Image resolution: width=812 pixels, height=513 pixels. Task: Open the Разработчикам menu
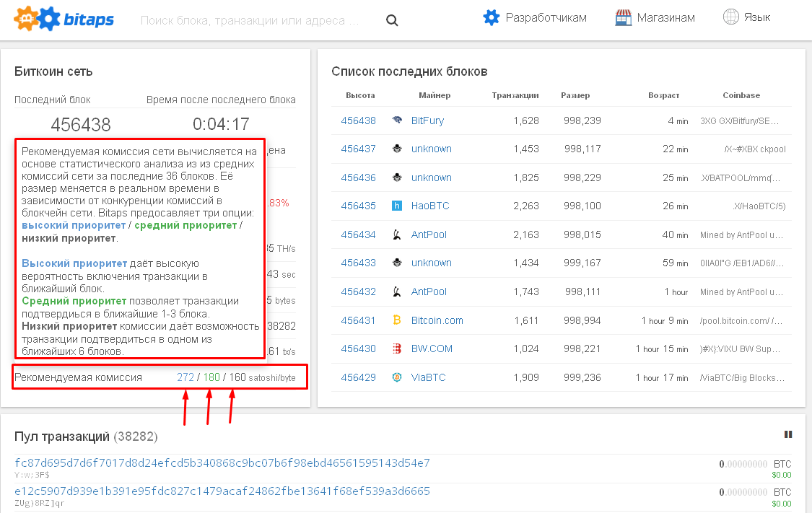tap(546, 17)
